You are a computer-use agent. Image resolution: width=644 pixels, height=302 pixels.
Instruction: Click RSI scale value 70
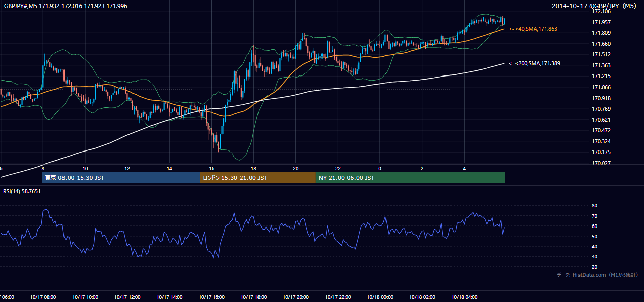tap(594, 216)
